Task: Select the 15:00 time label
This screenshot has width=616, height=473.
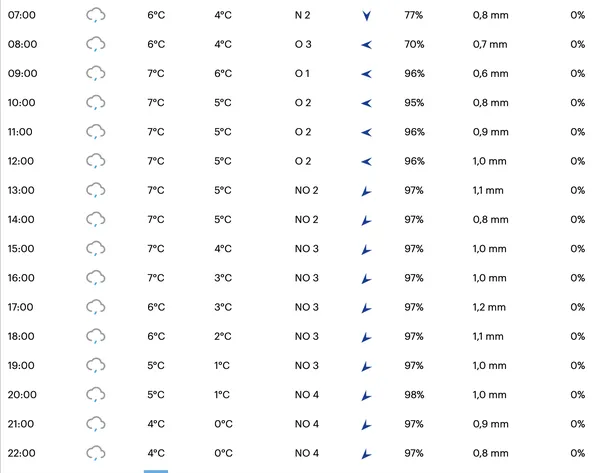Action: coord(21,249)
